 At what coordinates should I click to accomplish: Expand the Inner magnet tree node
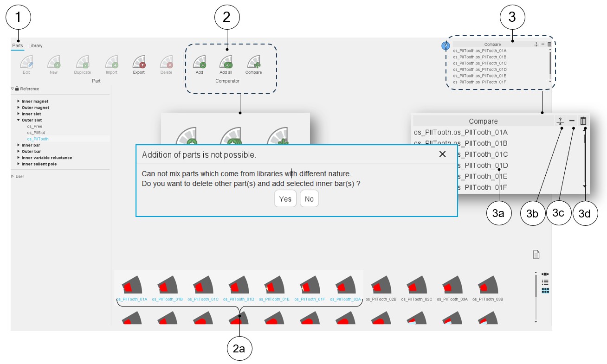19,101
